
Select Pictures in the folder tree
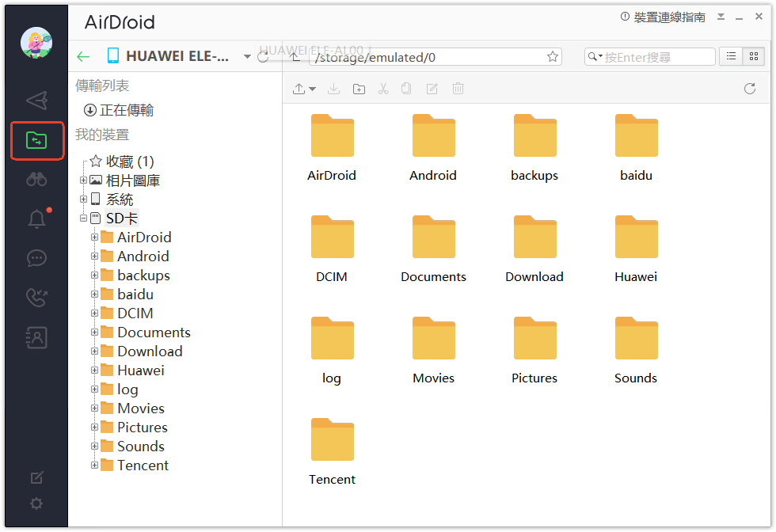pos(135,427)
